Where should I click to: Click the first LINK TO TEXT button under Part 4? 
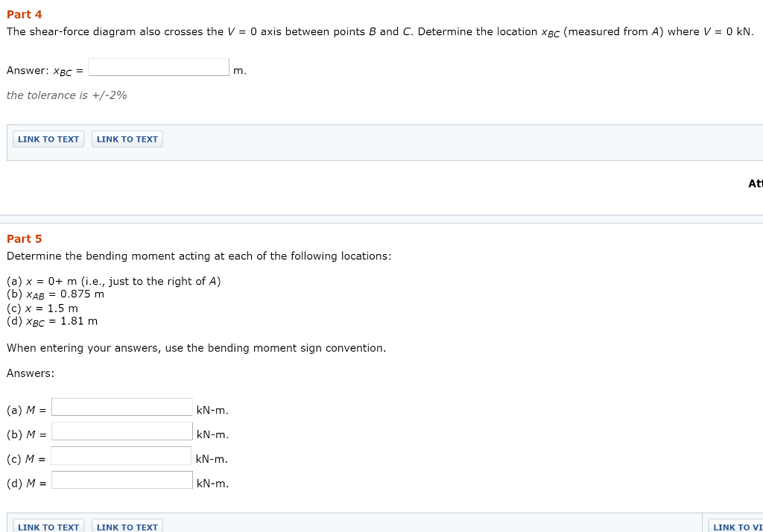tap(48, 139)
